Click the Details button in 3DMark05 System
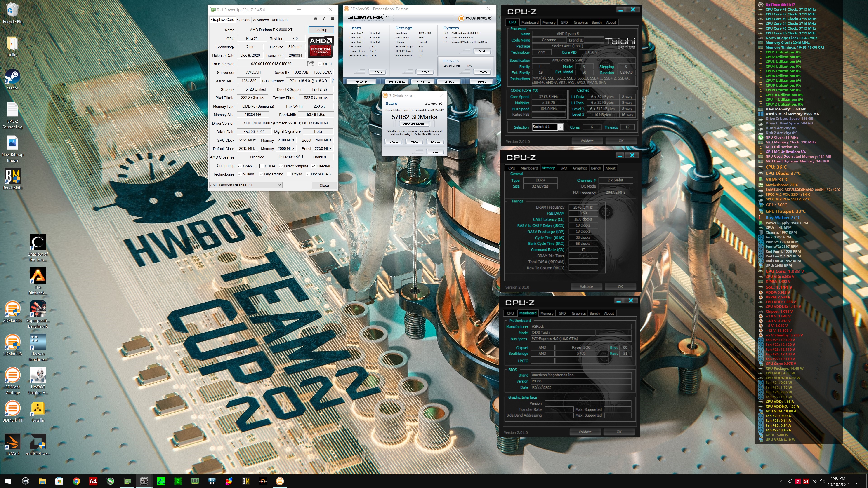 pyautogui.click(x=483, y=51)
